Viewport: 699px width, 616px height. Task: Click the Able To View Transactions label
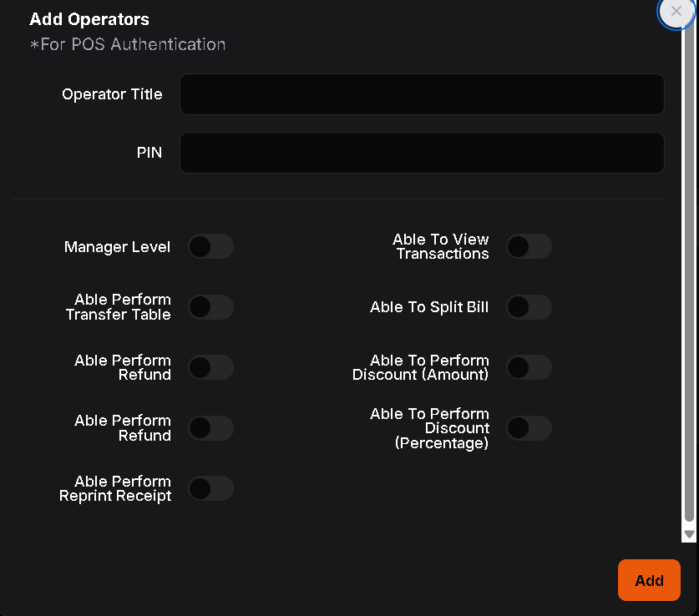pos(441,246)
